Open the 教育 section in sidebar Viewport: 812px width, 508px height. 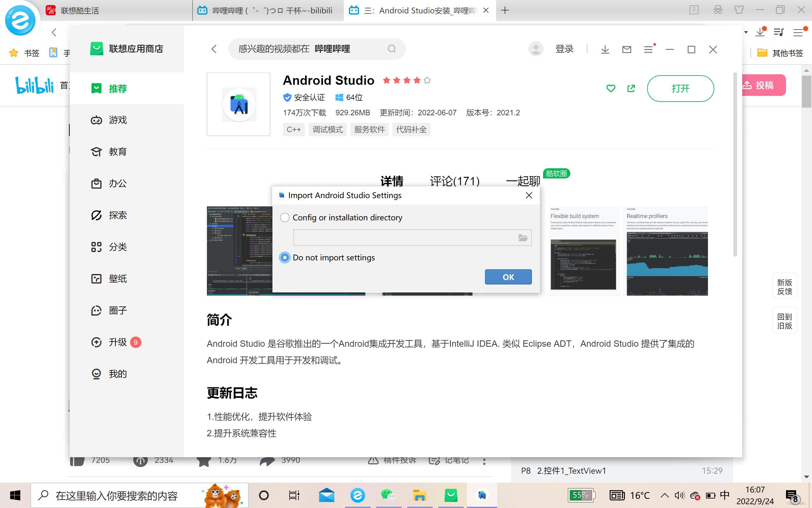point(127,151)
